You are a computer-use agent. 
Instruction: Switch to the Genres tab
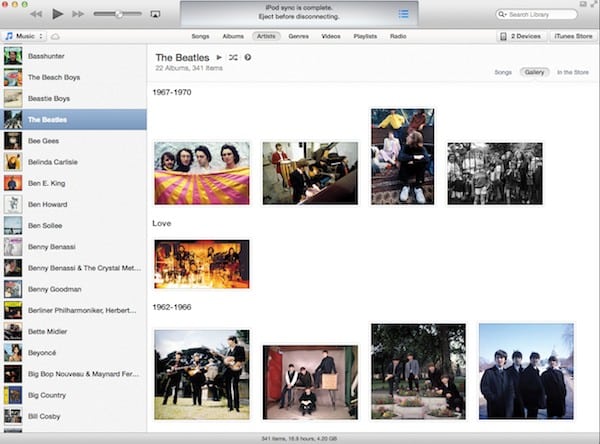click(x=298, y=36)
